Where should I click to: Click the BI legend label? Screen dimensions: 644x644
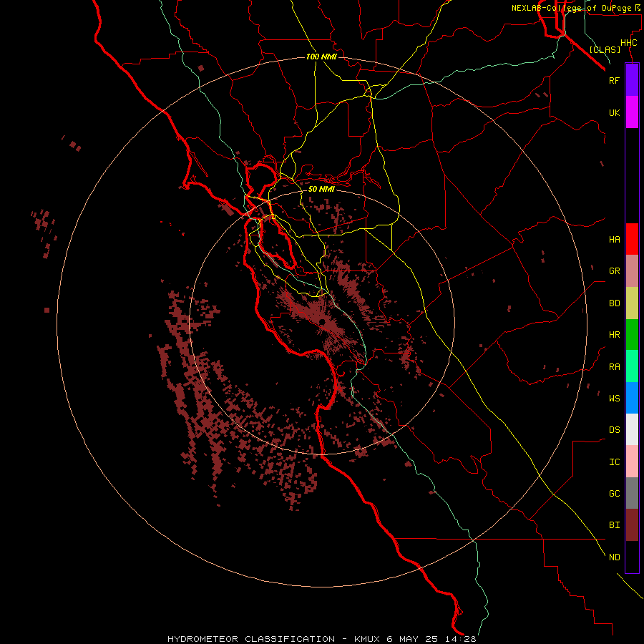point(614,525)
